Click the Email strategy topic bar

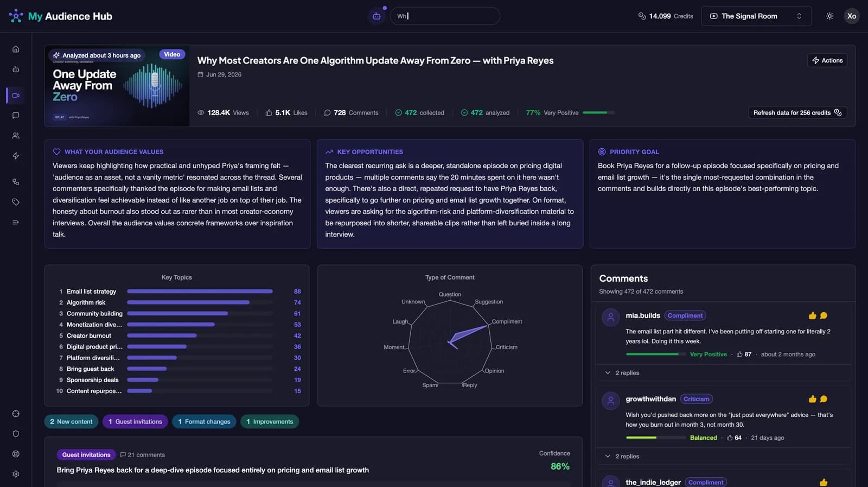click(200, 292)
